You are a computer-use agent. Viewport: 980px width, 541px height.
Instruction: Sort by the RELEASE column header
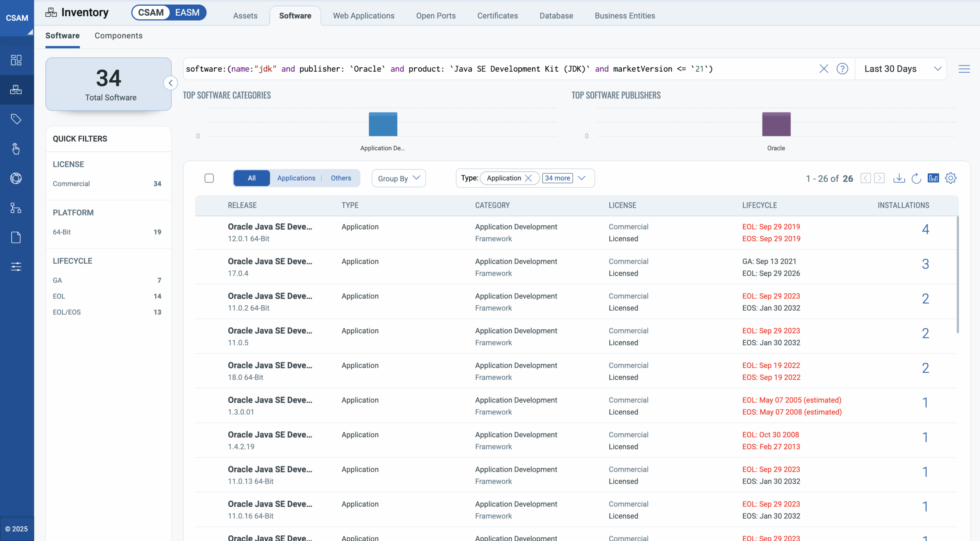[242, 205]
